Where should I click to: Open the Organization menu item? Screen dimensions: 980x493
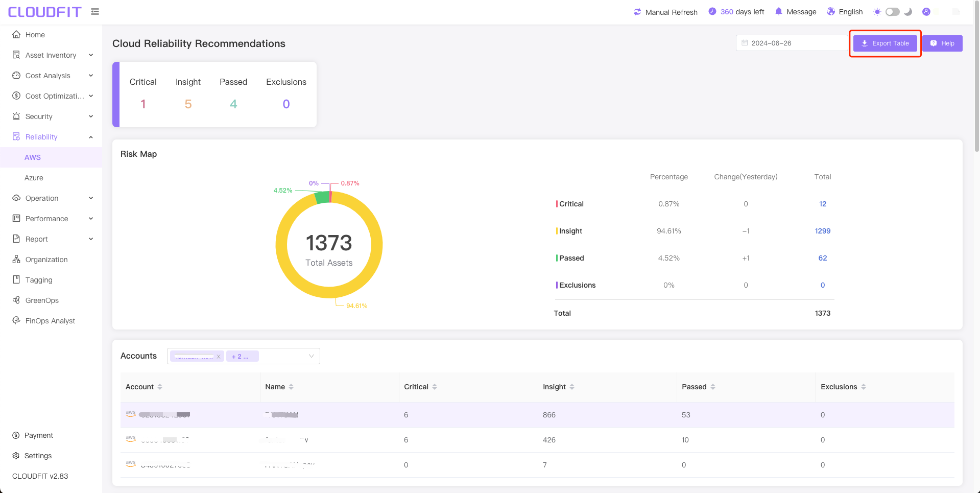[51, 260]
